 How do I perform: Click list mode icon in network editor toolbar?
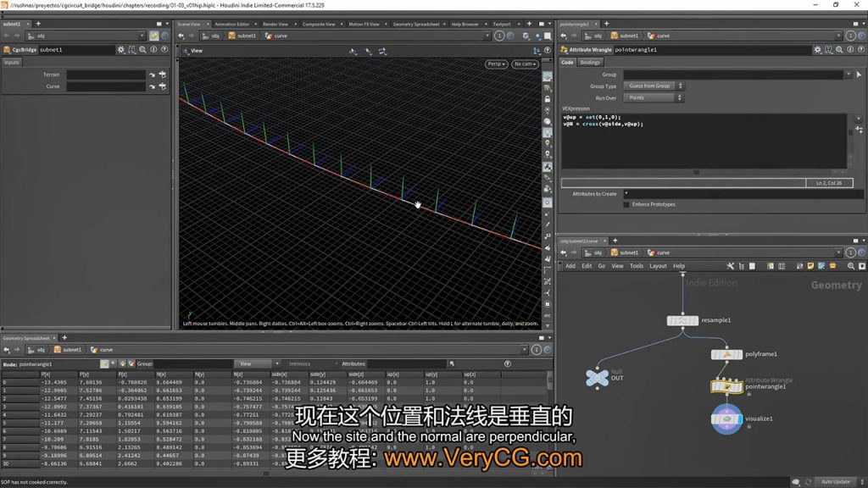point(741,266)
